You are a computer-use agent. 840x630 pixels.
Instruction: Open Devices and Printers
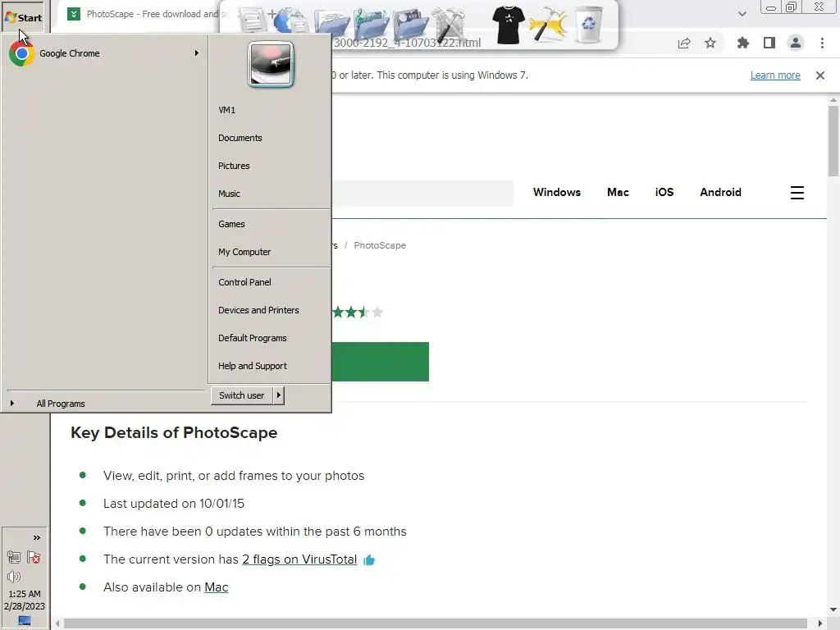258,310
